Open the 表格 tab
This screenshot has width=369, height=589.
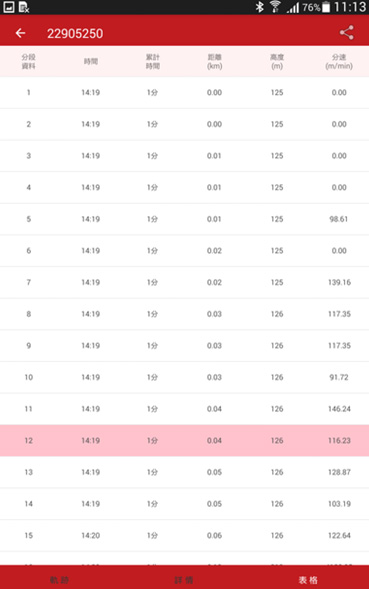(x=308, y=580)
